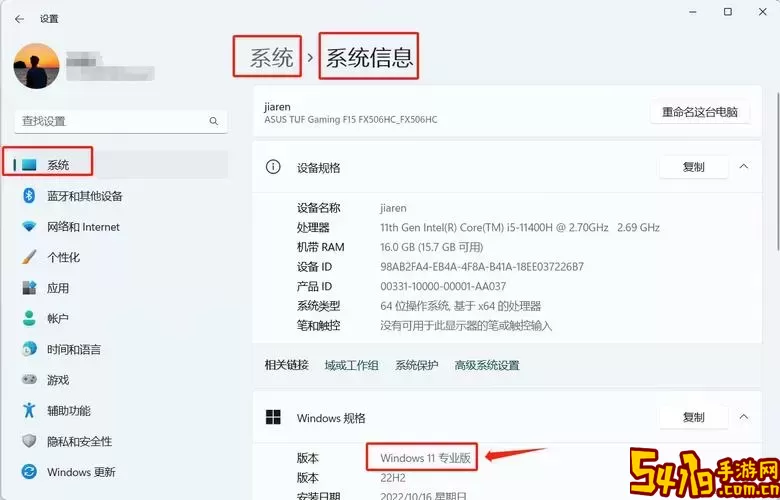The image size is (780, 500).
Task: Open 蓝牙和其他设备 Bluetooth icon
Action: 29,196
